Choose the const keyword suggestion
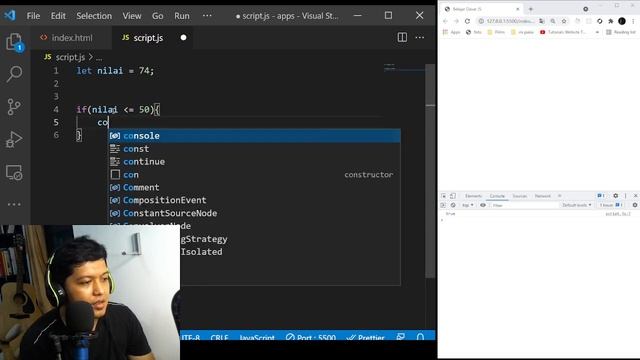640x360 pixels. click(x=254, y=149)
